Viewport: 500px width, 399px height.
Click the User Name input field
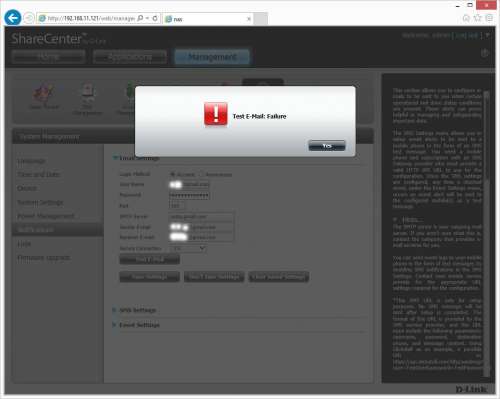coord(189,184)
